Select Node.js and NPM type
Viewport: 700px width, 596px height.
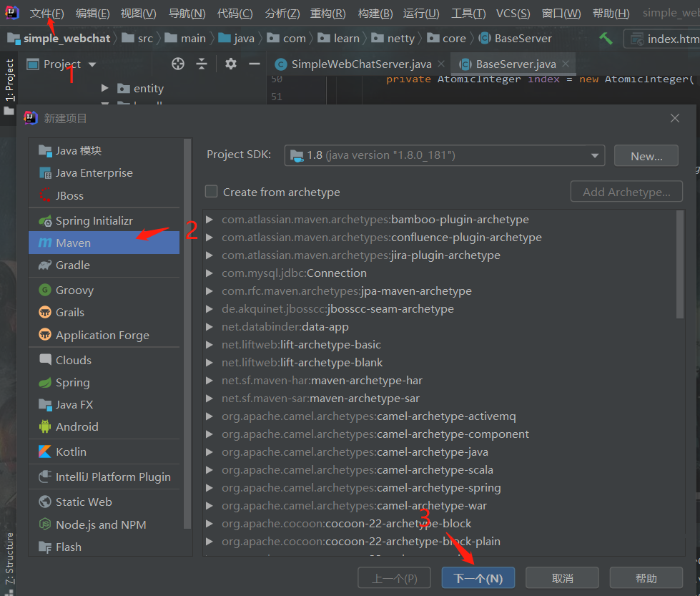point(104,524)
